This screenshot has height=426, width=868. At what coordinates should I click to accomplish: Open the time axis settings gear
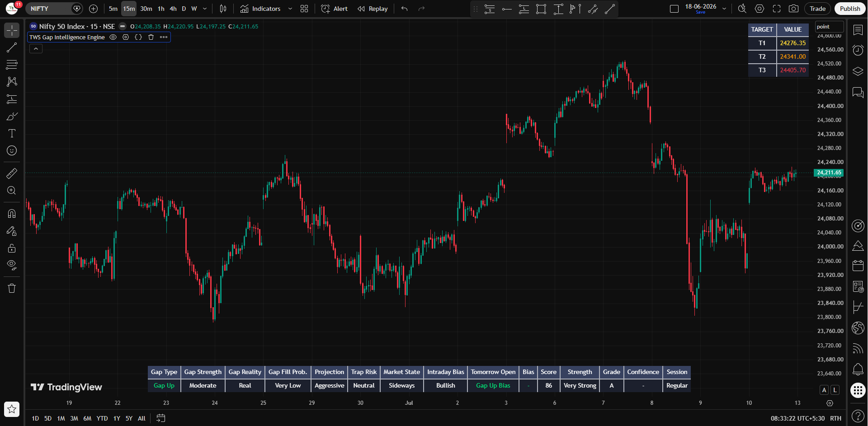point(830,403)
